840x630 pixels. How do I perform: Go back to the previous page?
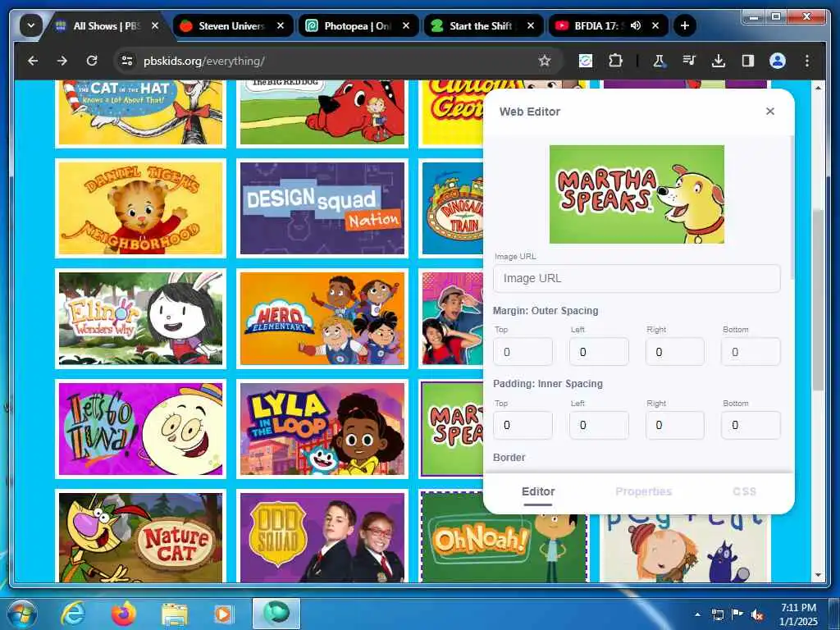[x=33, y=61]
